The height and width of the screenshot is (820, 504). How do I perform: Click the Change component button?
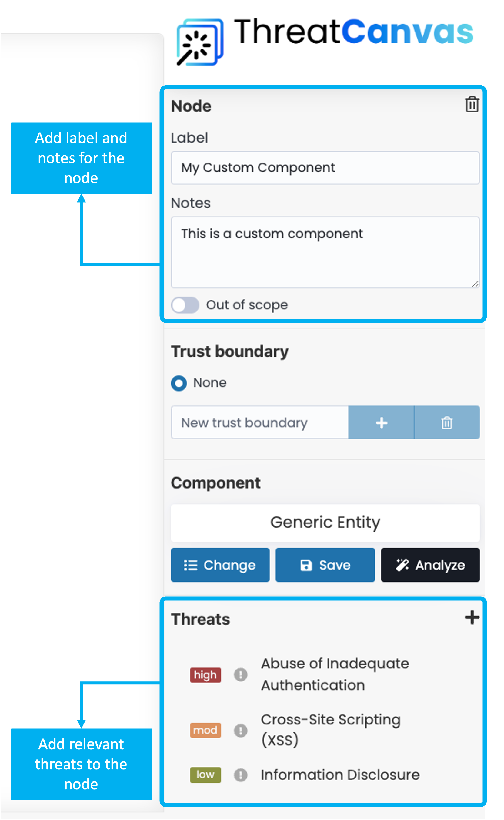tap(220, 565)
